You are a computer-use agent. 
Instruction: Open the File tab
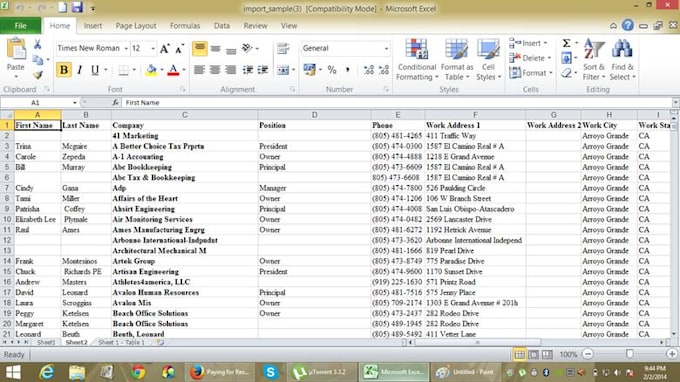click(x=20, y=26)
